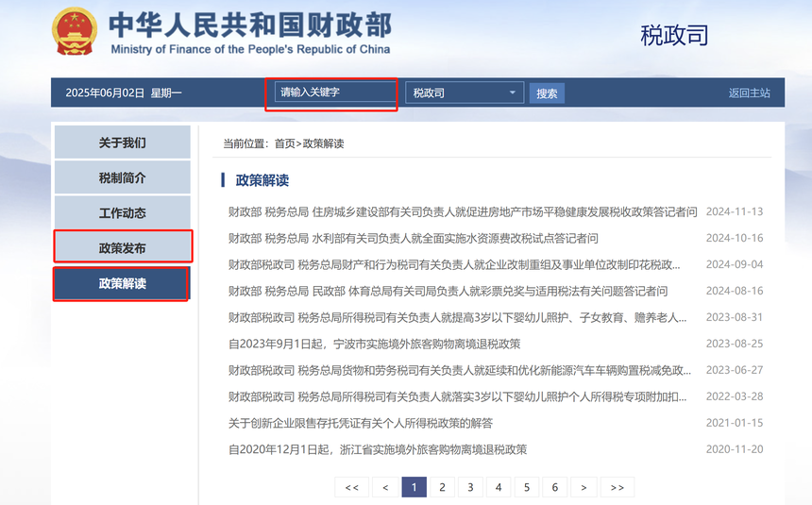Open the 2023-08-31 婴幼儿照护 deduction article
812x505 pixels.
tap(457, 317)
